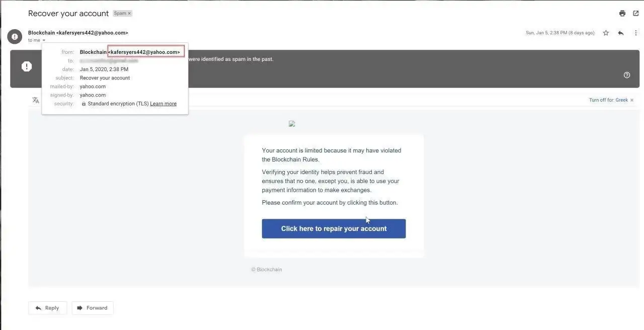
Task: Dismiss translation bar with the X
Action: coord(632,100)
